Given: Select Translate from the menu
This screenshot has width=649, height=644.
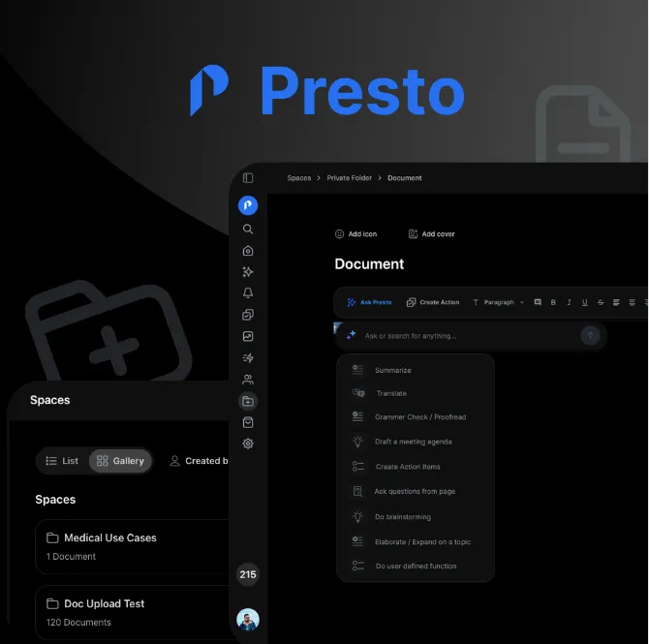Looking at the screenshot, I should pyautogui.click(x=416, y=393).
